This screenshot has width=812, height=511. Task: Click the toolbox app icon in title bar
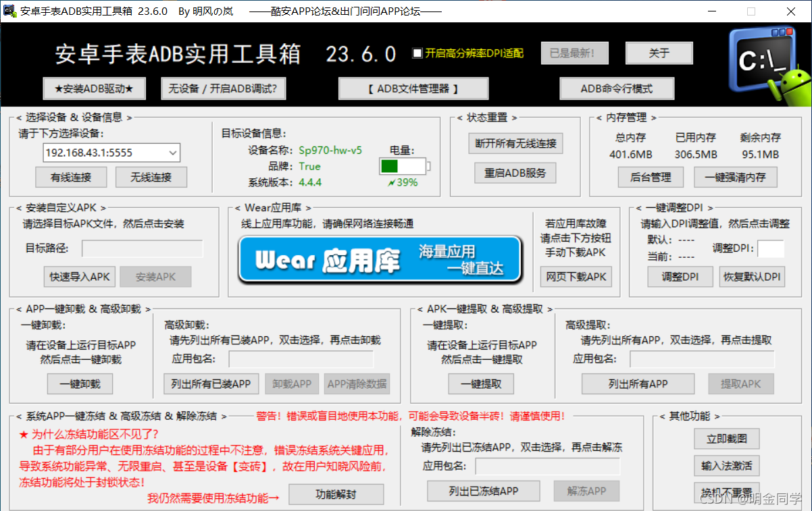click(x=8, y=11)
